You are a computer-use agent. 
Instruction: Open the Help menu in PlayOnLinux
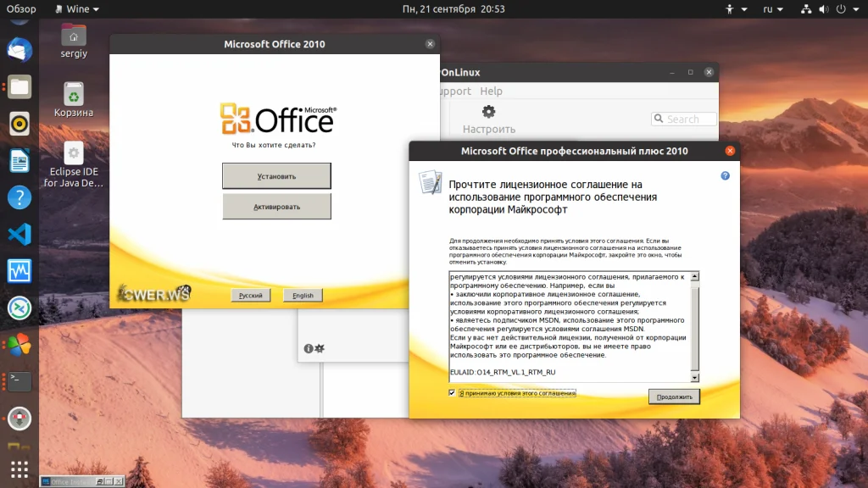491,91
